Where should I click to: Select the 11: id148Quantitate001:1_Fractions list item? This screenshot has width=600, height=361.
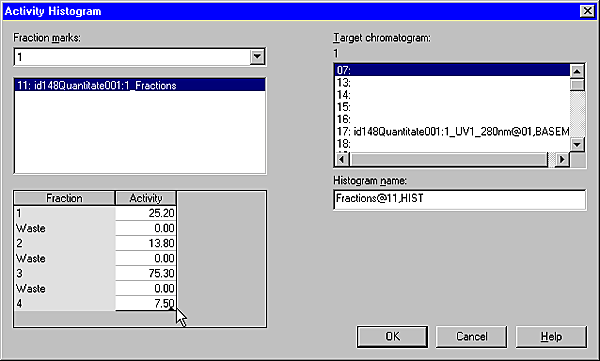(140, 85)
